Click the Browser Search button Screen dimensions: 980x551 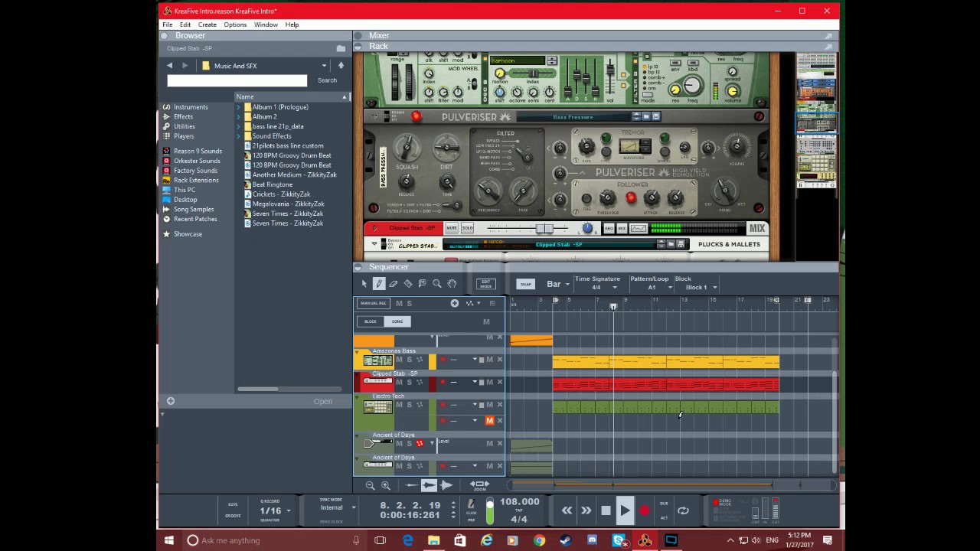(327, 80)
